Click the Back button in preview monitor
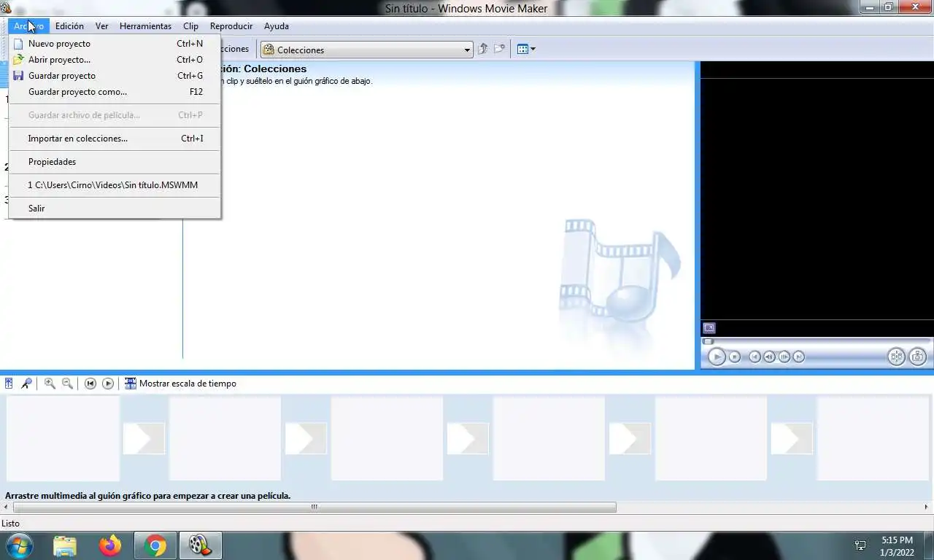The height and width of the screenshot is (560, 934). point(755,357)
